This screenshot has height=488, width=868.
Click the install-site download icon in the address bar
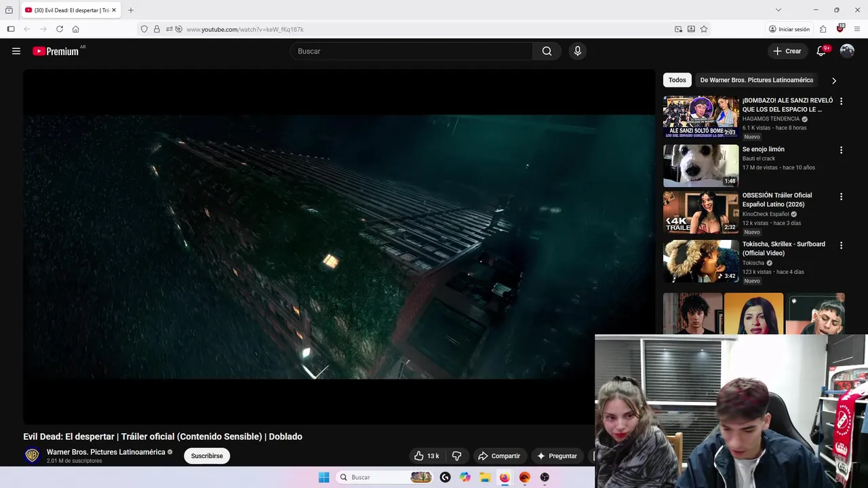691,29
